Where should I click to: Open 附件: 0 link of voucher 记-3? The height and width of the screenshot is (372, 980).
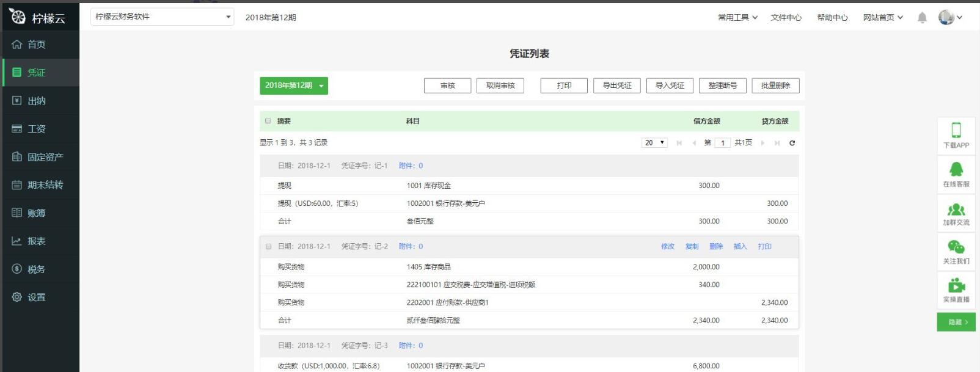tap(411, 346)
